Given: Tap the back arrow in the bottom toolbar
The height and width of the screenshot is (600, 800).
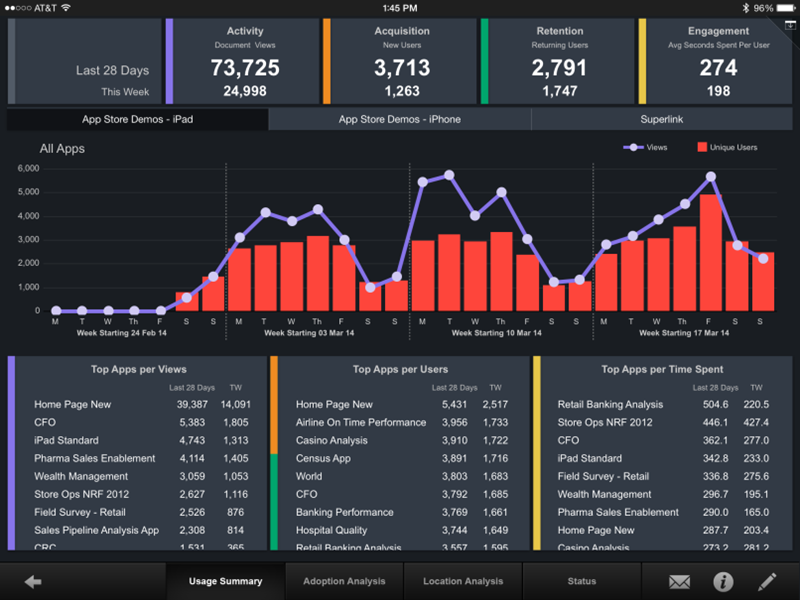Looking at the screenshot, I should pyautogui.click(x=32, y=581).
